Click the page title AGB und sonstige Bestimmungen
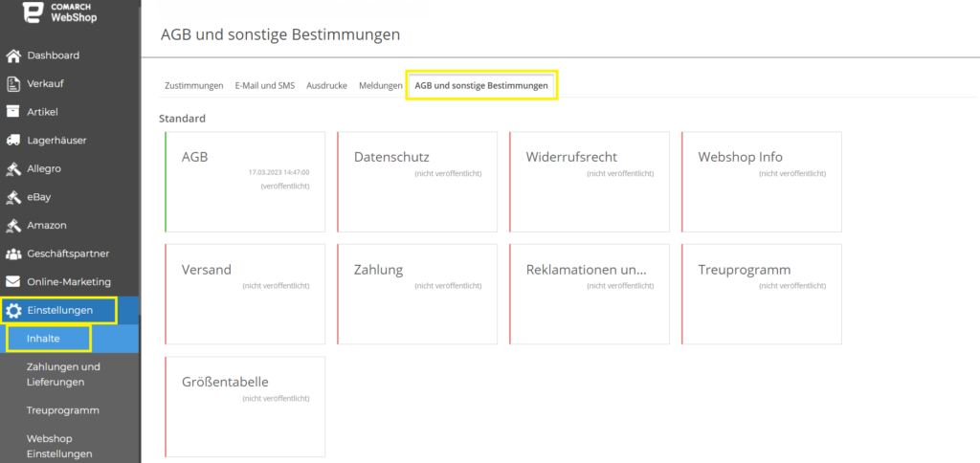The image size is (980, 463). 280,34
